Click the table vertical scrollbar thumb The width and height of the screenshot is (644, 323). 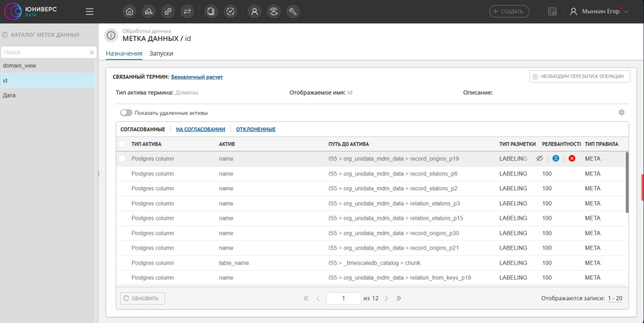point(627,182)
